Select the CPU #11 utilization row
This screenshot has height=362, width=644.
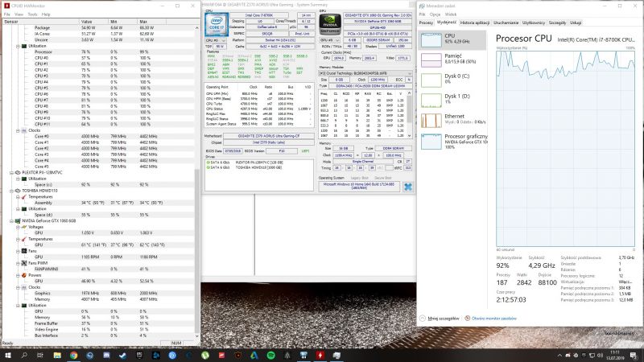[x=98, y=125]
